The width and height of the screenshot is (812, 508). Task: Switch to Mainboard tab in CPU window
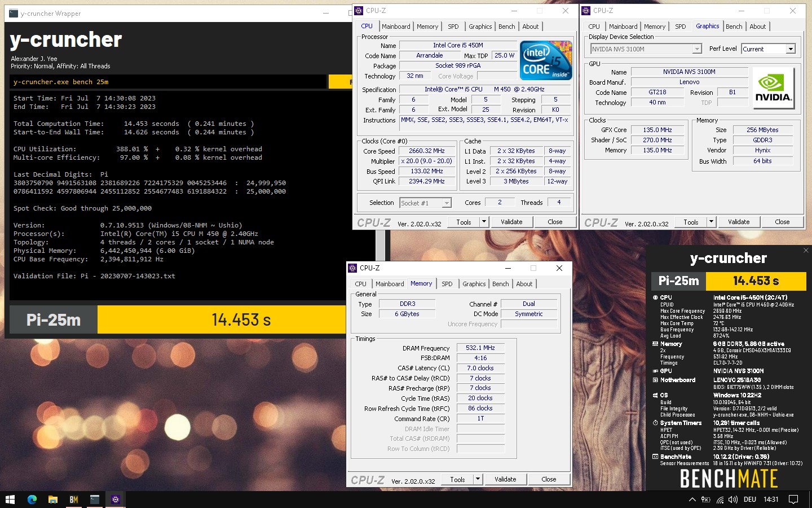tap(396, 27)
